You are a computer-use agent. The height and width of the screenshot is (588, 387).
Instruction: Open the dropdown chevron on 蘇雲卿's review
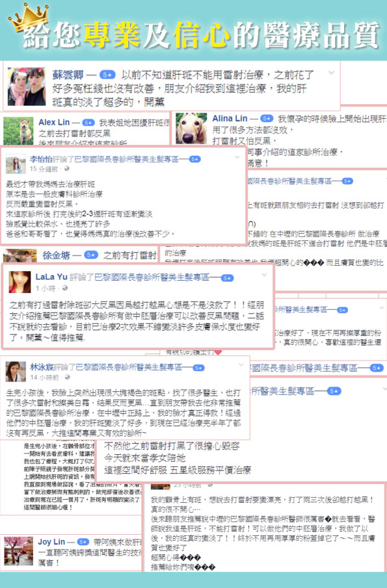point(332,72)
